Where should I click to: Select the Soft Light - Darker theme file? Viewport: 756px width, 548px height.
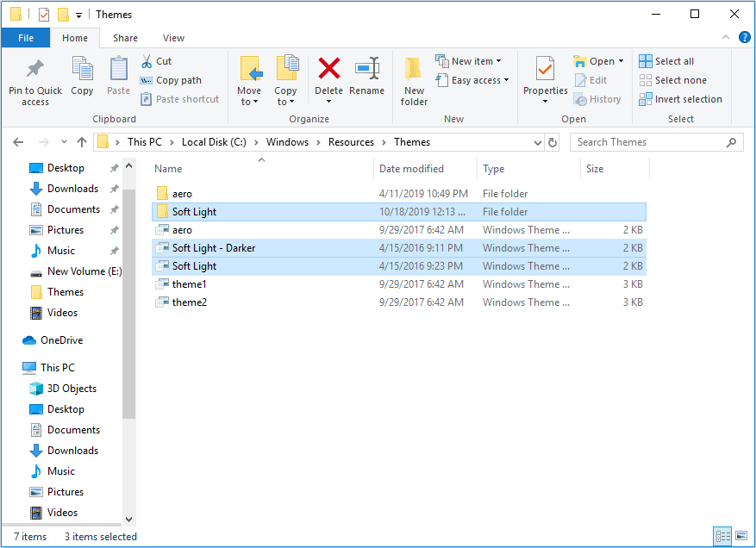[x=399, y=248]
